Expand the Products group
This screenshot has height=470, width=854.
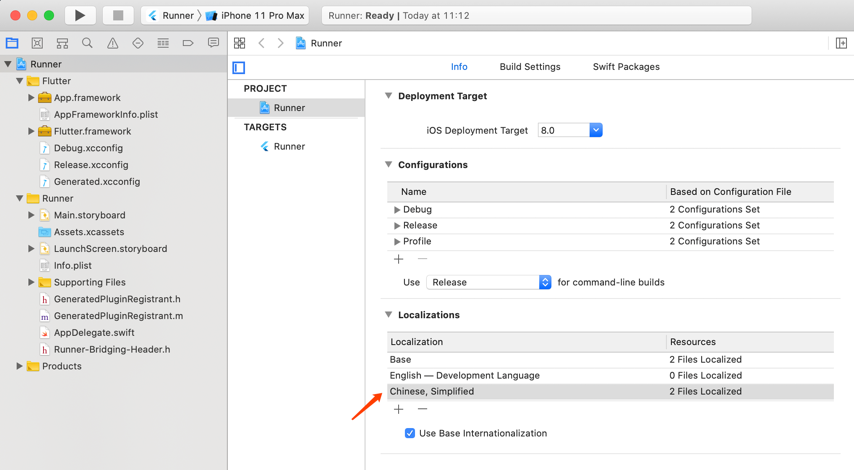(20, 366)
